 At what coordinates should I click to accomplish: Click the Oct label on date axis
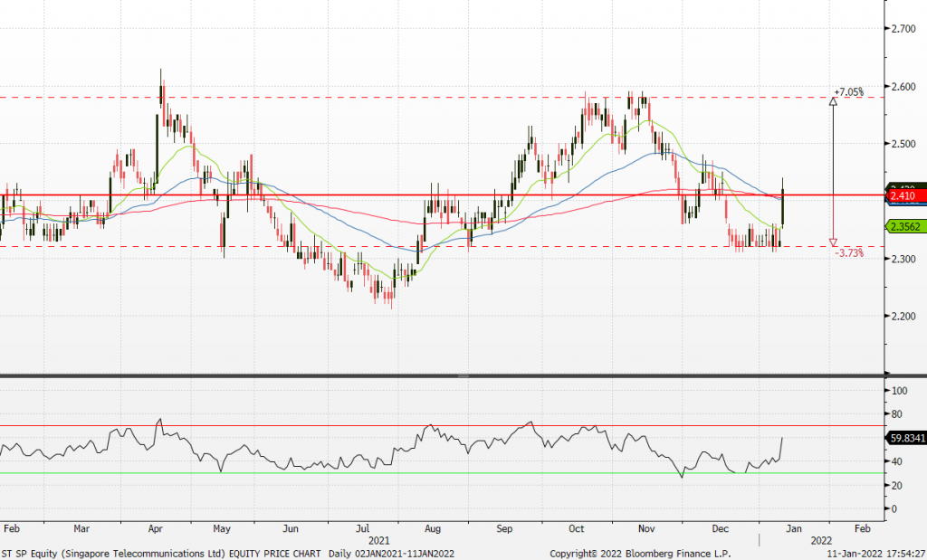pyautogui.click(x=576, y=526)
